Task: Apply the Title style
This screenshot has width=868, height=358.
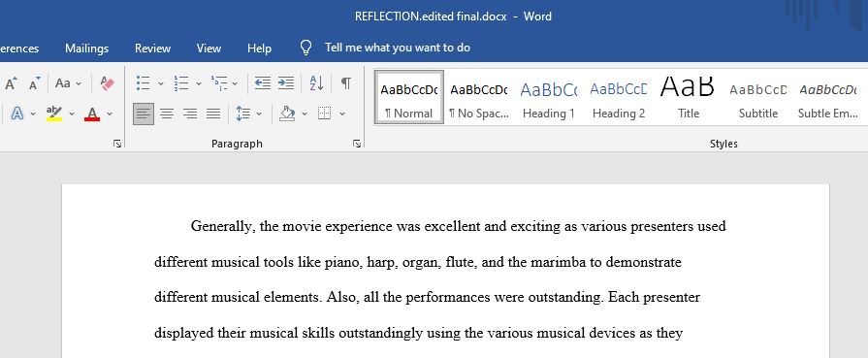Action: pyautogui.click(x=688, y=96)
